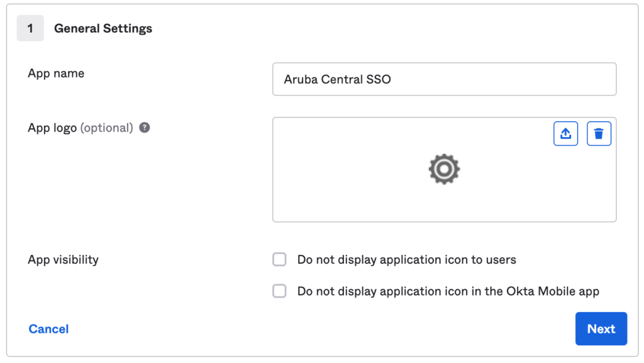The image size is (644, 363).
Task: Select the Aruba Central SSO name field
Action: [445, 79]
